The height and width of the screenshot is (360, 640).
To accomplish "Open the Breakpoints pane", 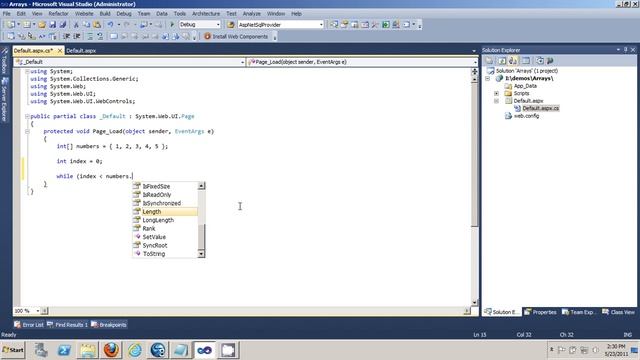I will click(109, 325).
